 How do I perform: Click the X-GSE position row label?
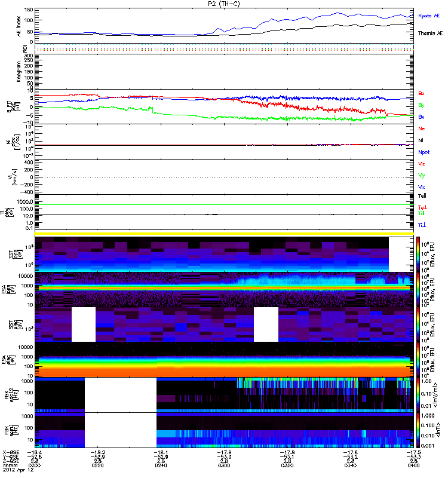(11, 453)
